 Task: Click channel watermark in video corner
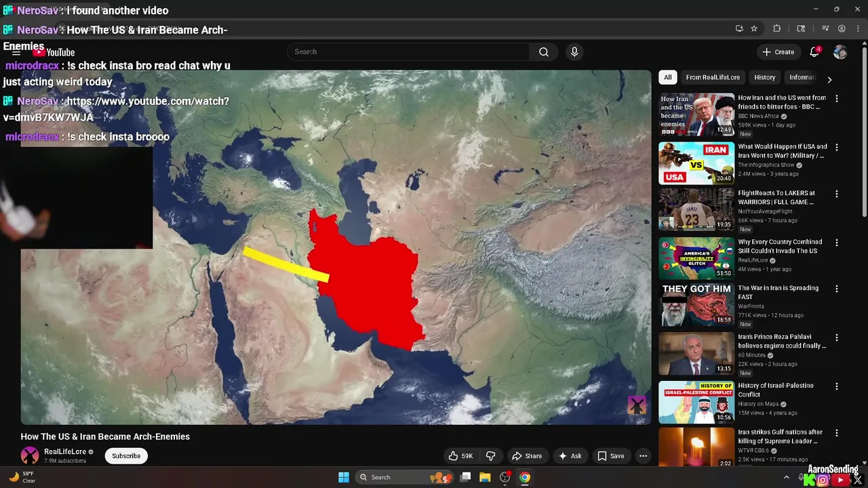pos(637,405)
